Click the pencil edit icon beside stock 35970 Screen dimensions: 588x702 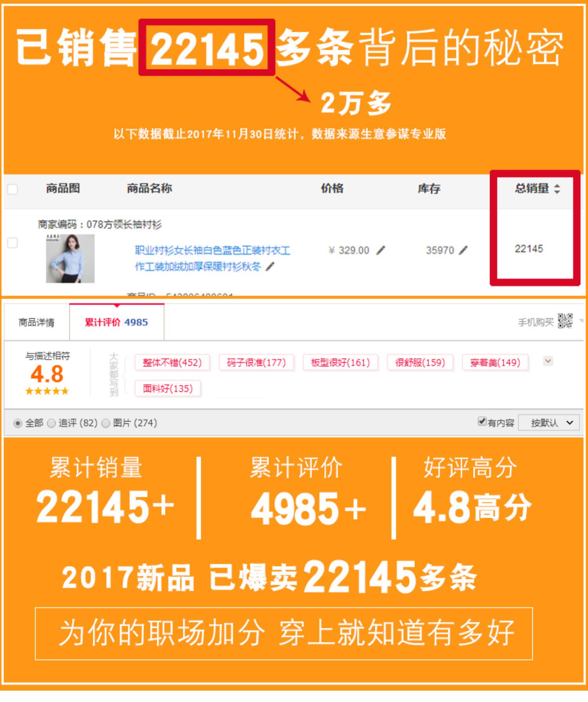point(463,250)
